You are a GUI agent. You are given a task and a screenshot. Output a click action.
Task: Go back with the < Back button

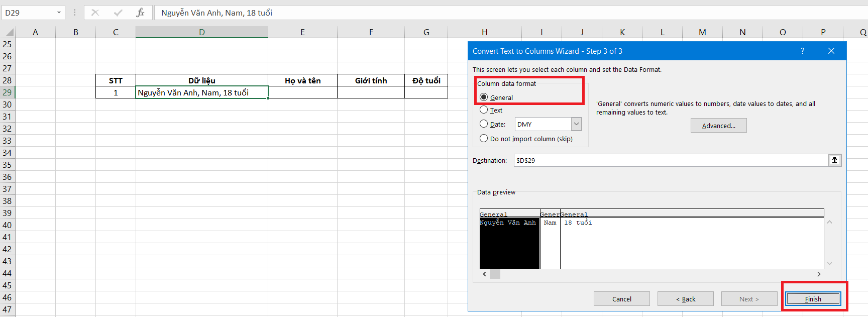pos(685,299)
